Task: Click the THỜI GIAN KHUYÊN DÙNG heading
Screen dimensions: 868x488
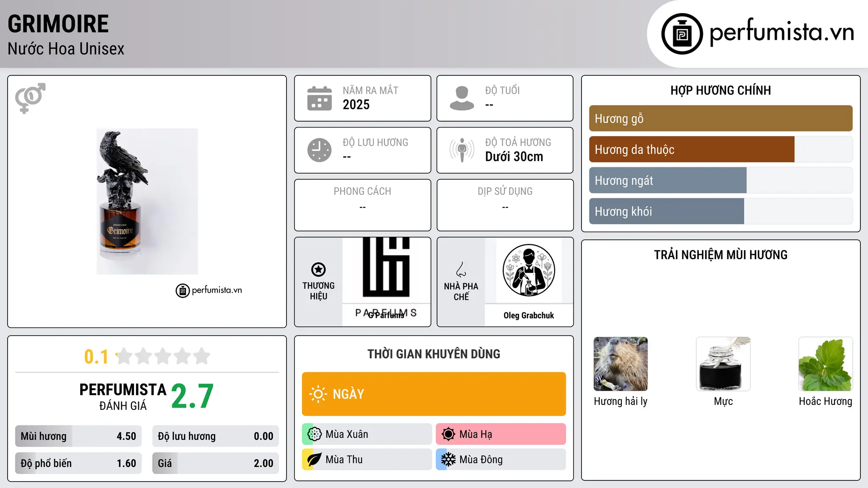Action: [x=434, y=354]
